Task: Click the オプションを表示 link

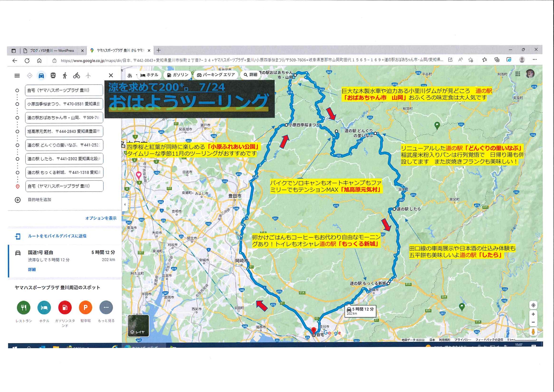Action: click(101, 218)
